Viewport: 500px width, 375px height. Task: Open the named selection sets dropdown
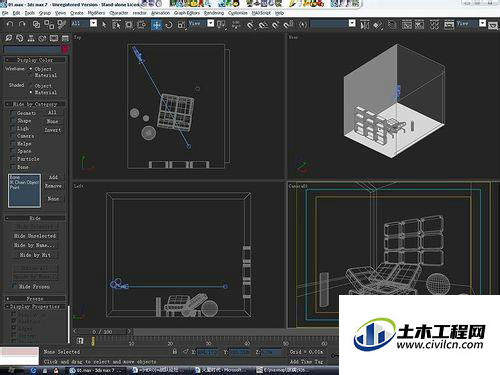tap(352, 23)
